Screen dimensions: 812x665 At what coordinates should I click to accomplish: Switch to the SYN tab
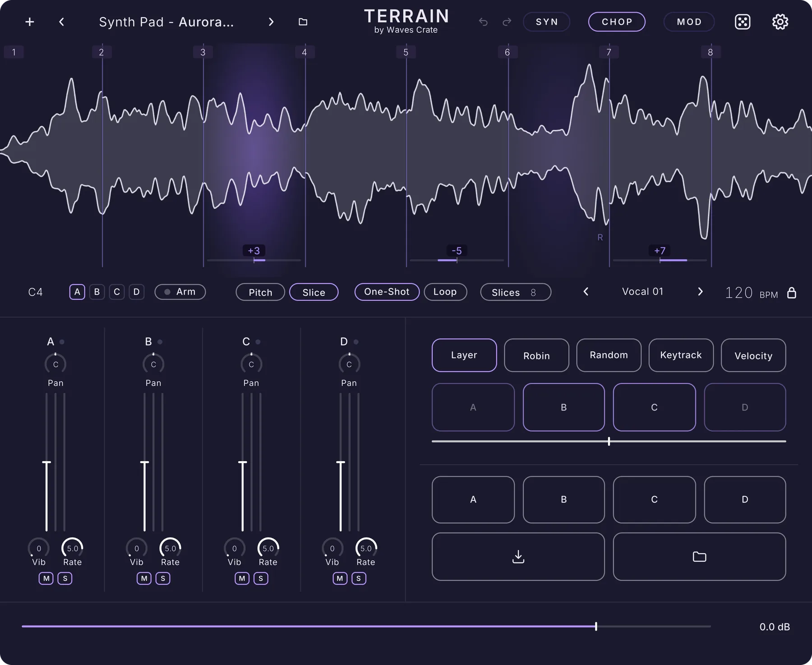click(x=547, y=22)
